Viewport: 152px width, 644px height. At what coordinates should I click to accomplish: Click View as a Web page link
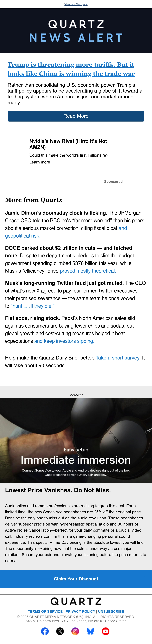76,4
